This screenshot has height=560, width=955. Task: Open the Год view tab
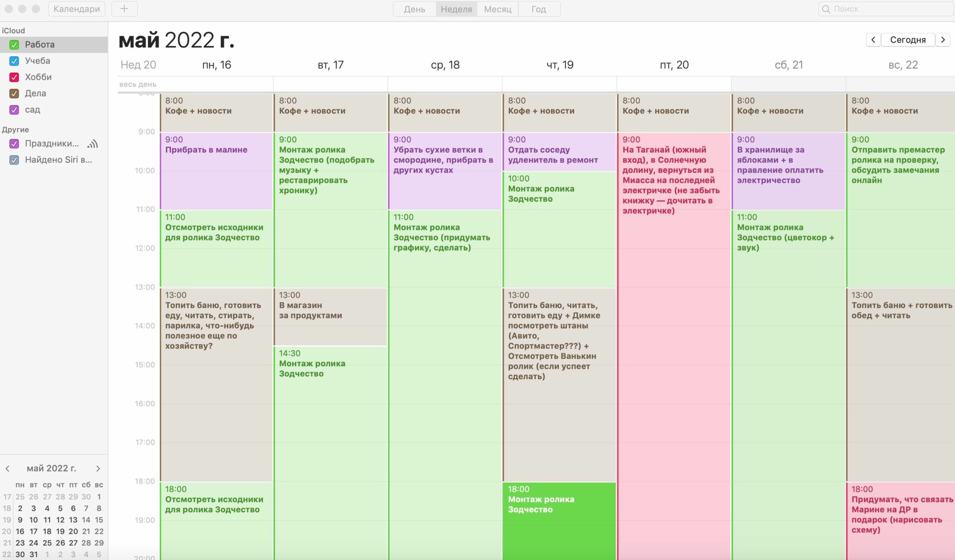click(538, 9)
